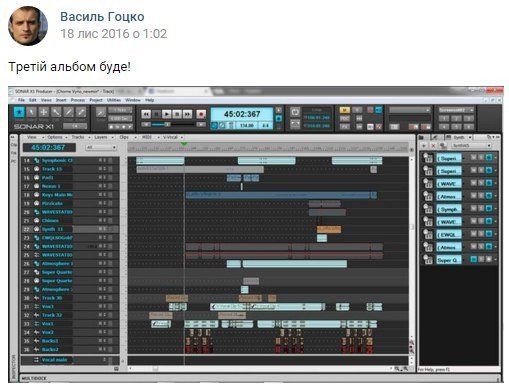Select the Vocal main bus row

[x=70, y=360]
